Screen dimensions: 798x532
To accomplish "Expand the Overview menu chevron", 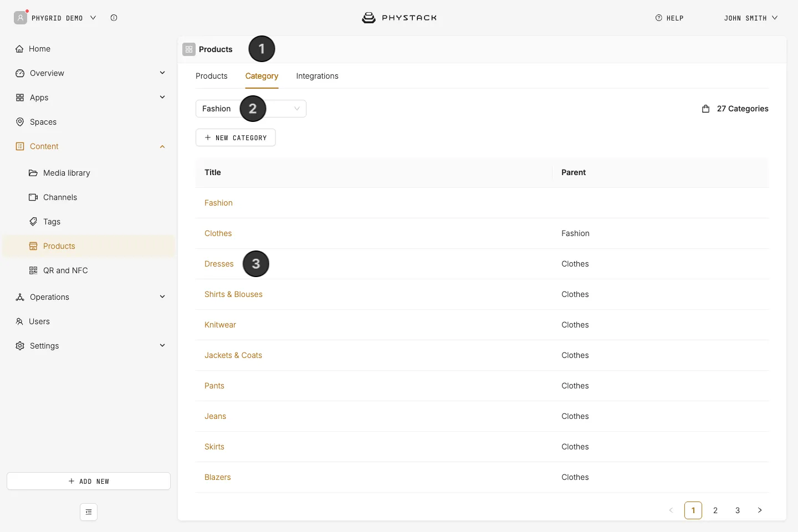I will click(x=162, y=73).
